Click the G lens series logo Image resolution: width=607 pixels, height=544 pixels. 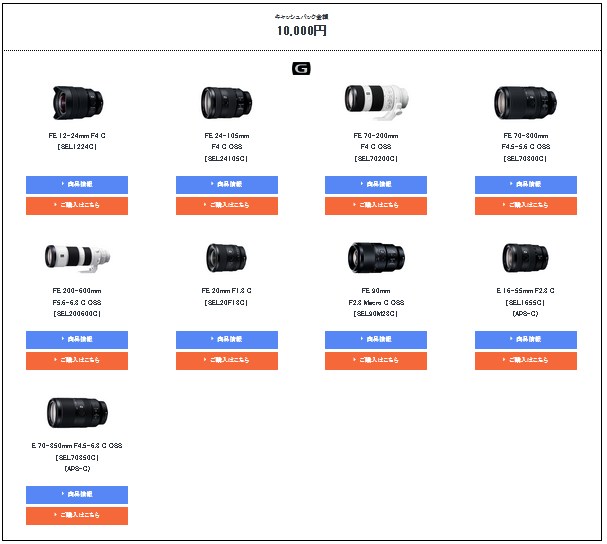point(301,69)
